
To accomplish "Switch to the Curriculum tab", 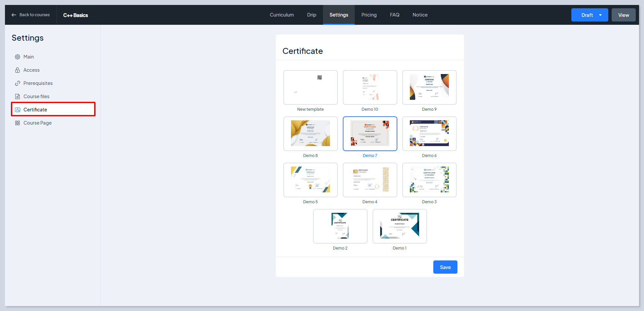I will click(281, 15).
